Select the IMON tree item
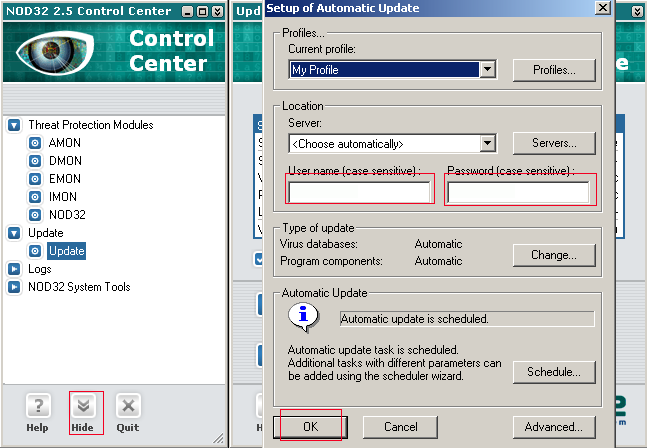This screenshot has width=647, height=448. point(63,197)
